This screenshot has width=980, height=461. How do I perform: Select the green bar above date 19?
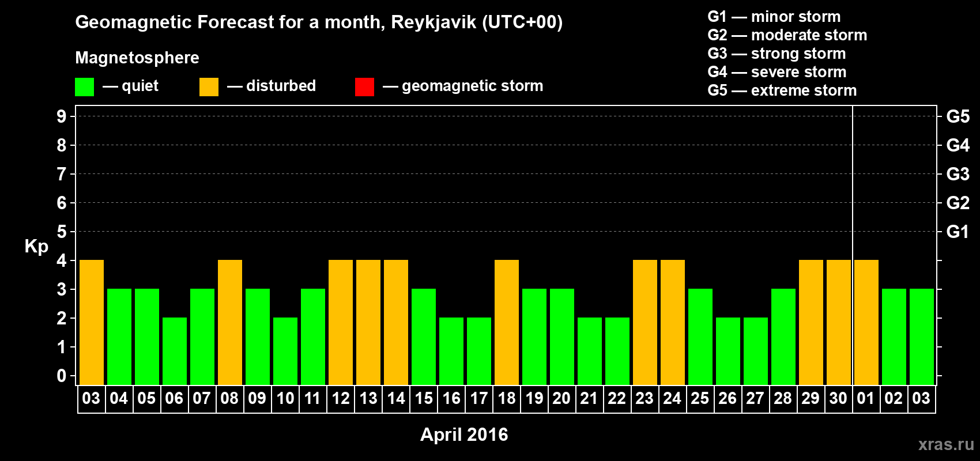click(534, 337)
